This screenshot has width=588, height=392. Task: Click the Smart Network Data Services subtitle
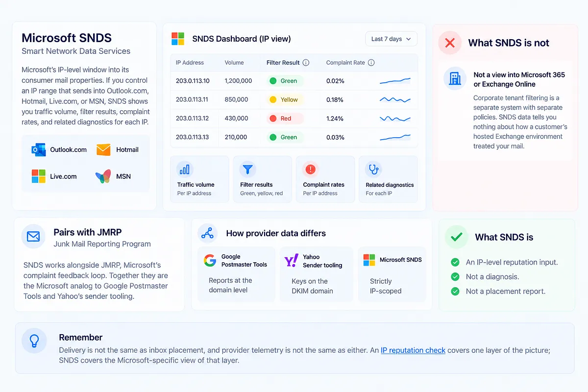point(76,51)
